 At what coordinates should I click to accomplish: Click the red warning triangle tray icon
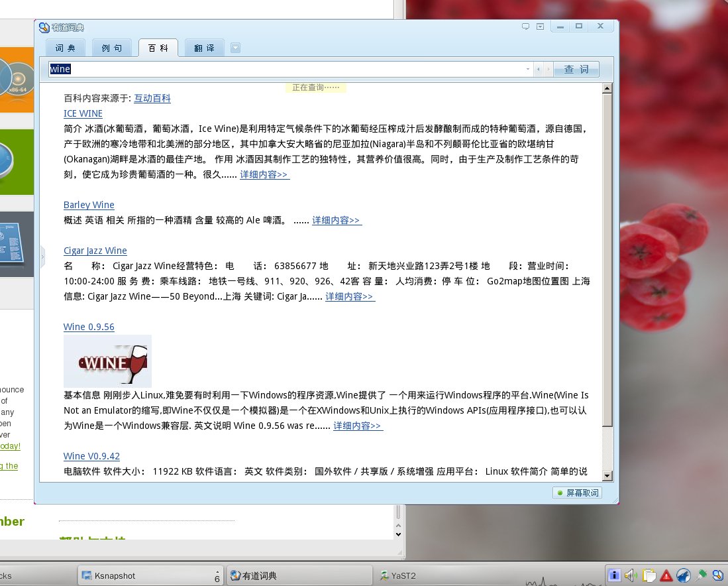pyautogui.click(x=666, y=575)
